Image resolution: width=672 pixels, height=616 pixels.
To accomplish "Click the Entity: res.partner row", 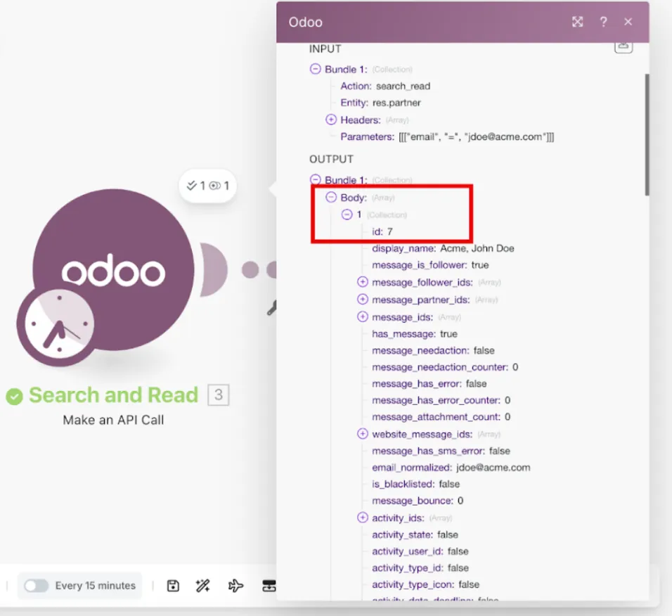I will click(380, 103).
